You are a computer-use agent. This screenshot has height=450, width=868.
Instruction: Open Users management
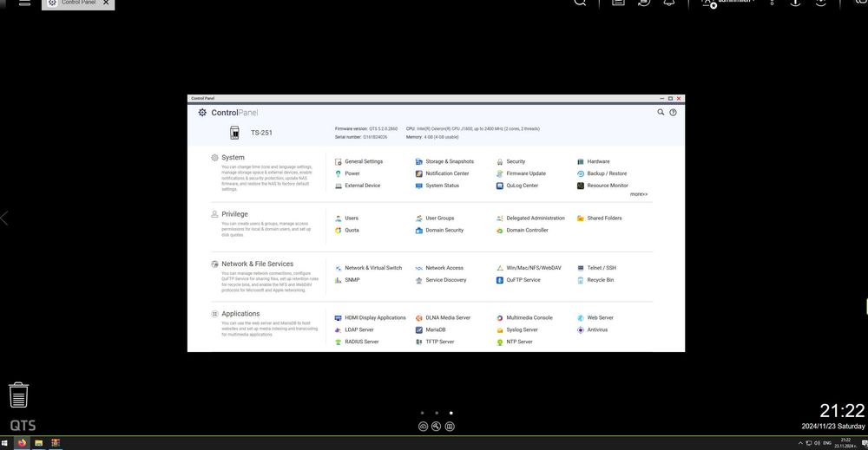346,218
